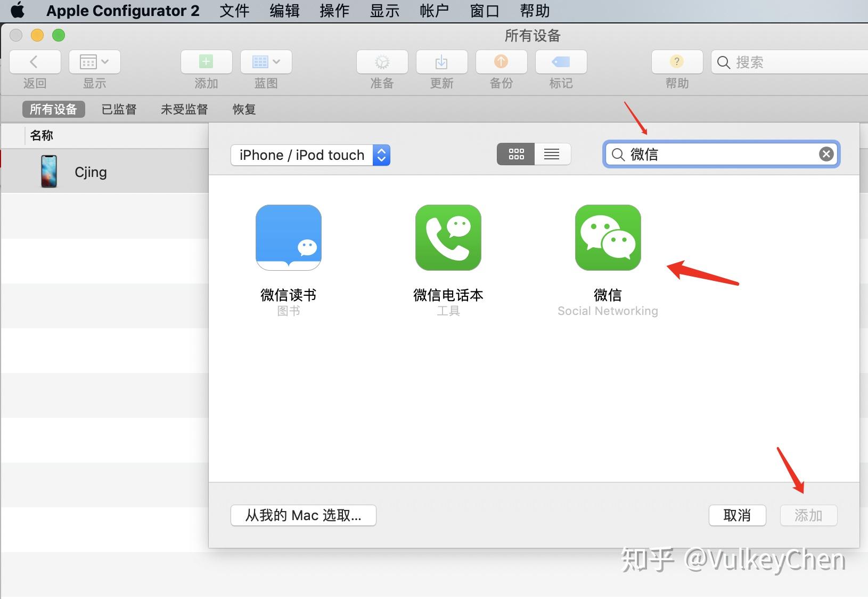
Task: Switch to list view
Action: pyautogui.click(x=552, y=155)
